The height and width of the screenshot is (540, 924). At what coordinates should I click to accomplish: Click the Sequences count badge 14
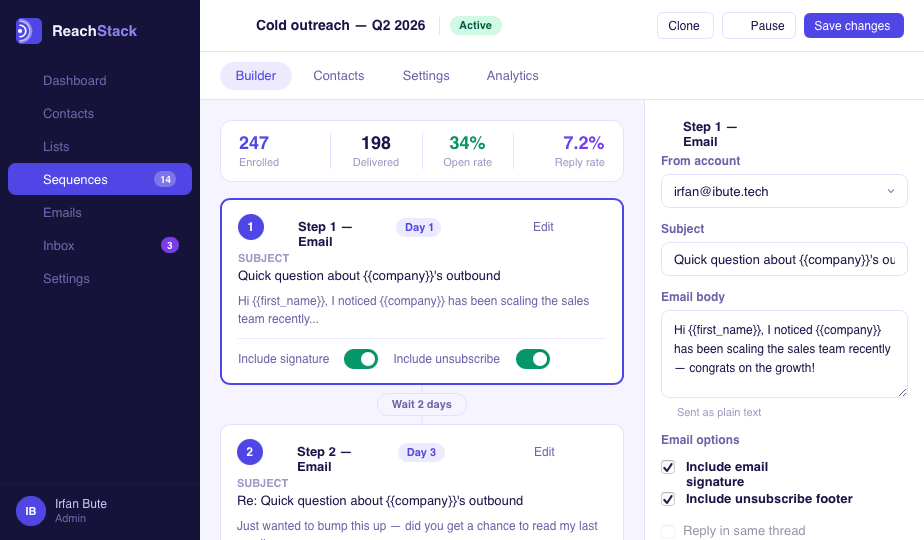pos(165,179)
